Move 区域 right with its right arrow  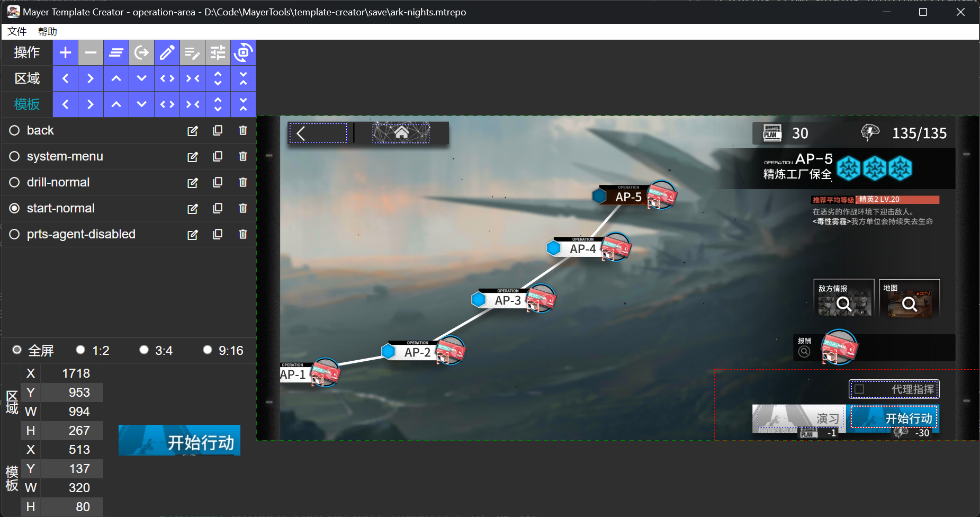click(x=91, y=78)
